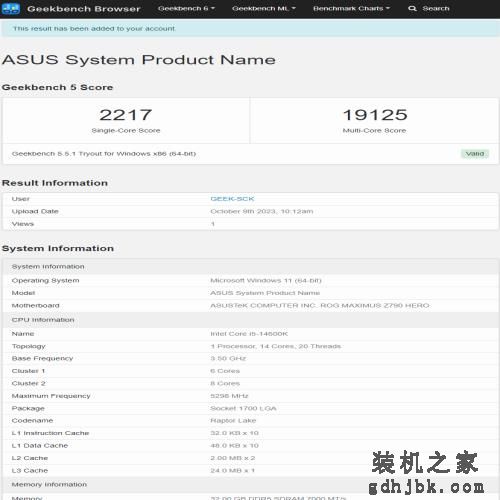Click the CPU Information section header

[43, 320]
